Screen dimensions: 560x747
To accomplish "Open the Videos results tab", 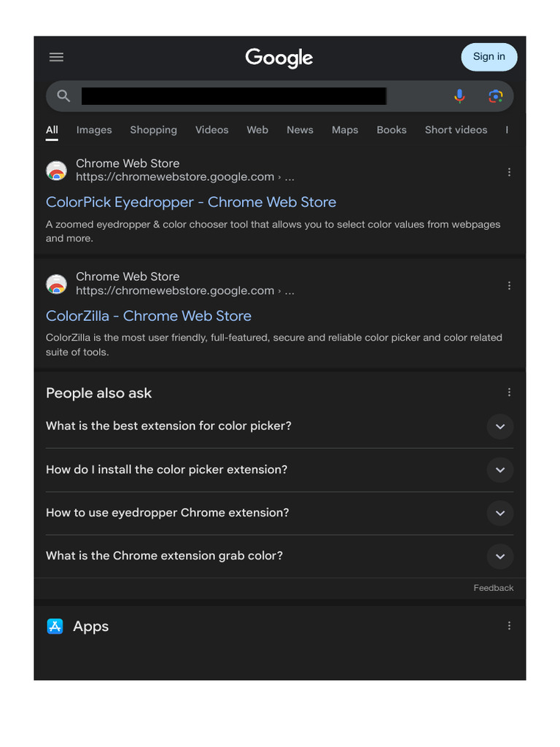I will click(x=211, y=130).
